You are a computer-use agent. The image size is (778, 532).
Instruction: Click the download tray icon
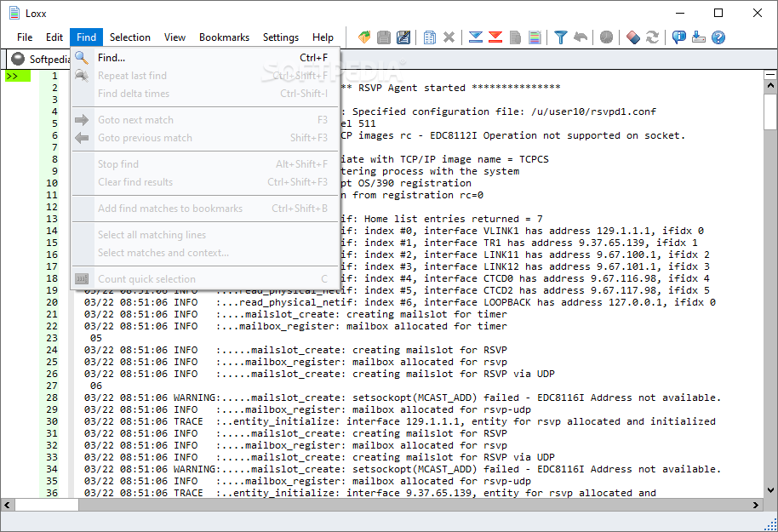coord(699,37)
